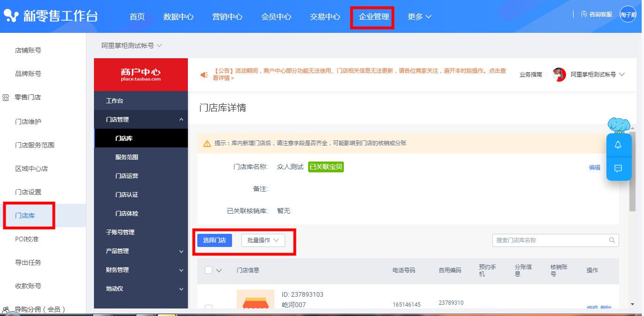Open 营销中心 in top navigation
The image size is (644, 316).
(x=227, y=16)
